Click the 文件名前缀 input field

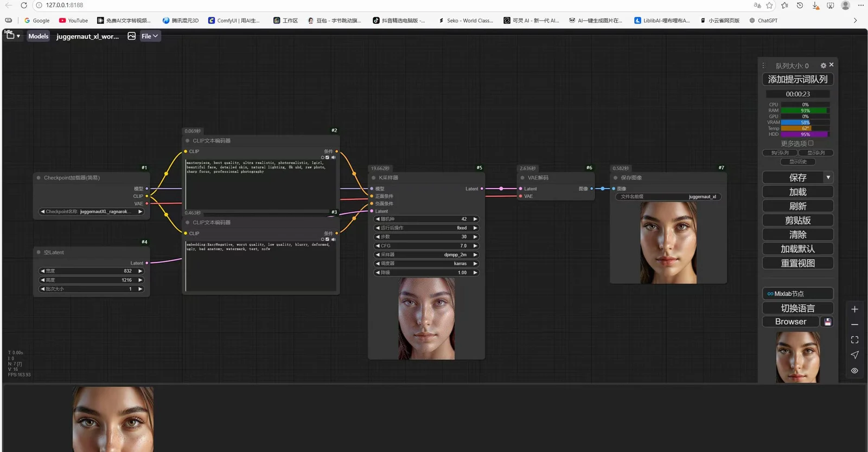point(668,197)
